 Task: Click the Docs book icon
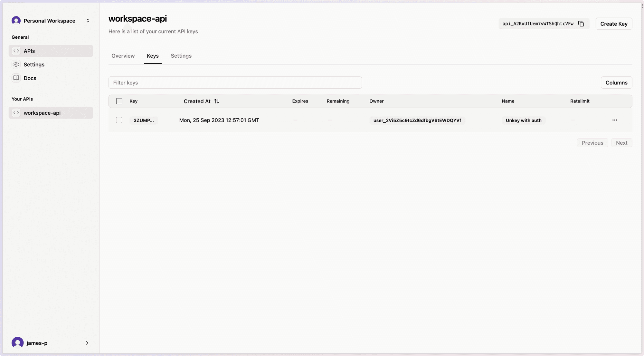[16, 79]
